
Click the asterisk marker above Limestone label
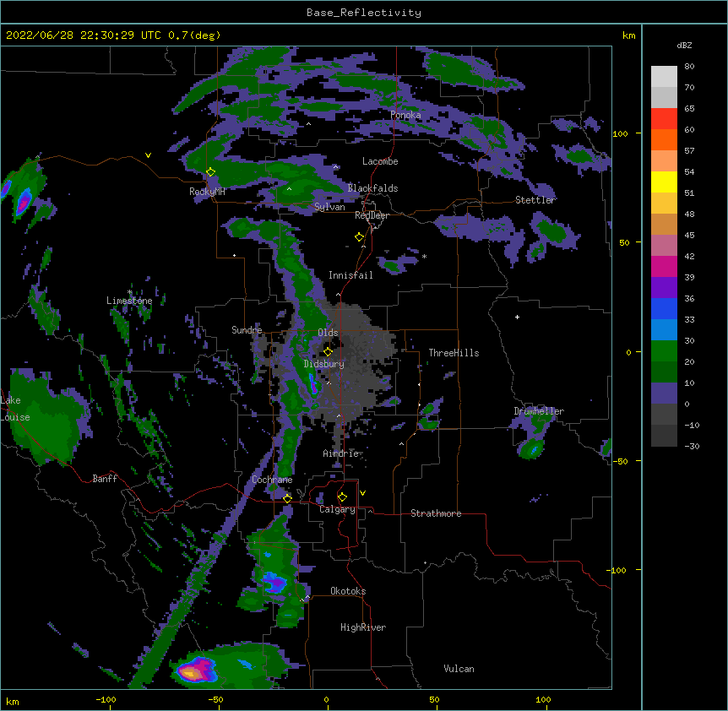coord(129,292)
